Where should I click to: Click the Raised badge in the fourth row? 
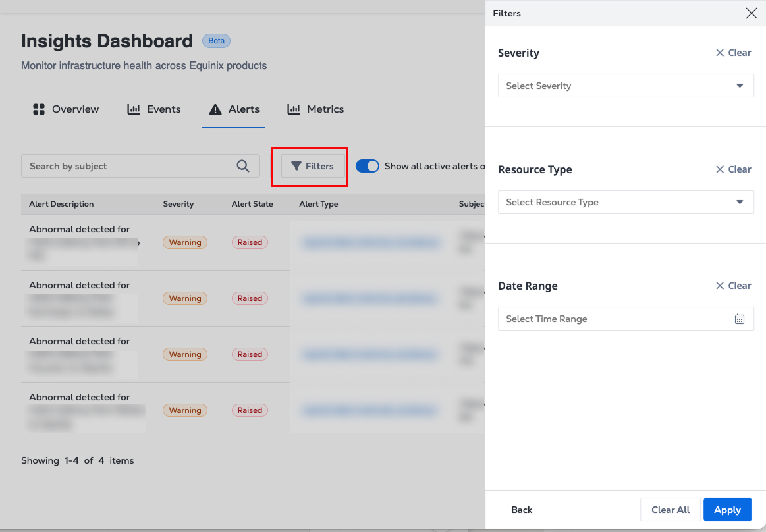(x=250, y=410)
